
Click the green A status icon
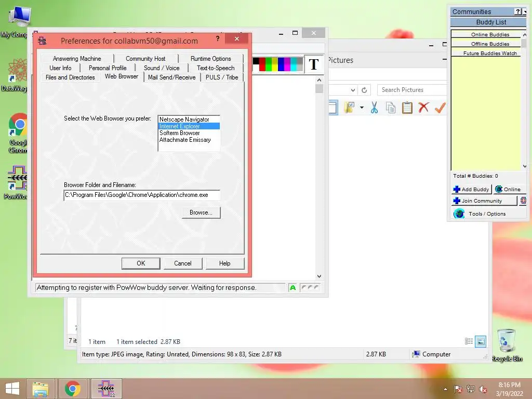click(x=293, y=288)
